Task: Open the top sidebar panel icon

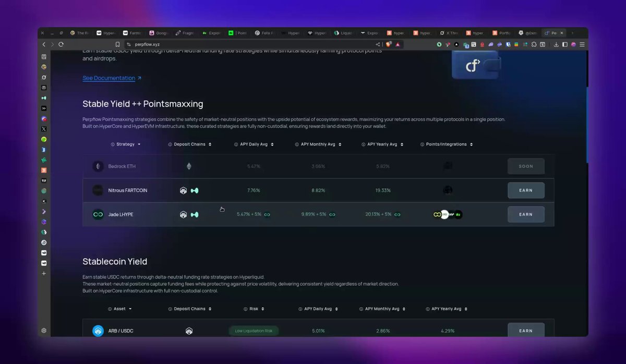Action: click(44, 56)
